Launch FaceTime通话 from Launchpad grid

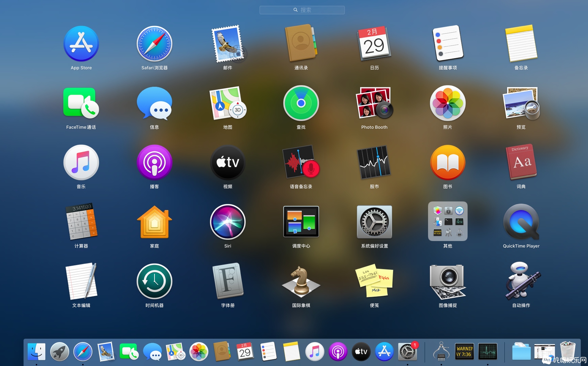[x=81, y=103]
